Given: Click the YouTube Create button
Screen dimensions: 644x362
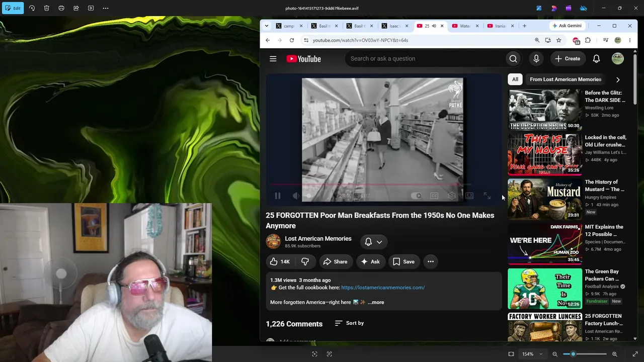Looking at the screenshot, I should click(568, 59).
